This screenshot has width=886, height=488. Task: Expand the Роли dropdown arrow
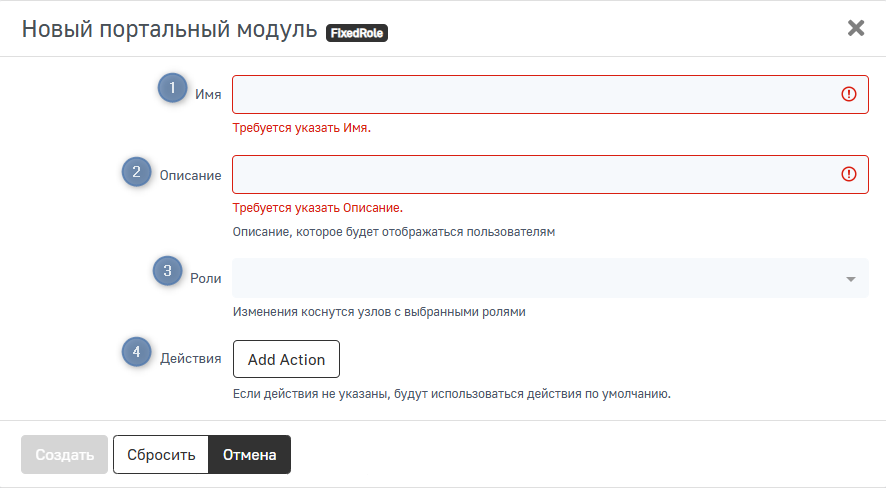tap(850, 279)
